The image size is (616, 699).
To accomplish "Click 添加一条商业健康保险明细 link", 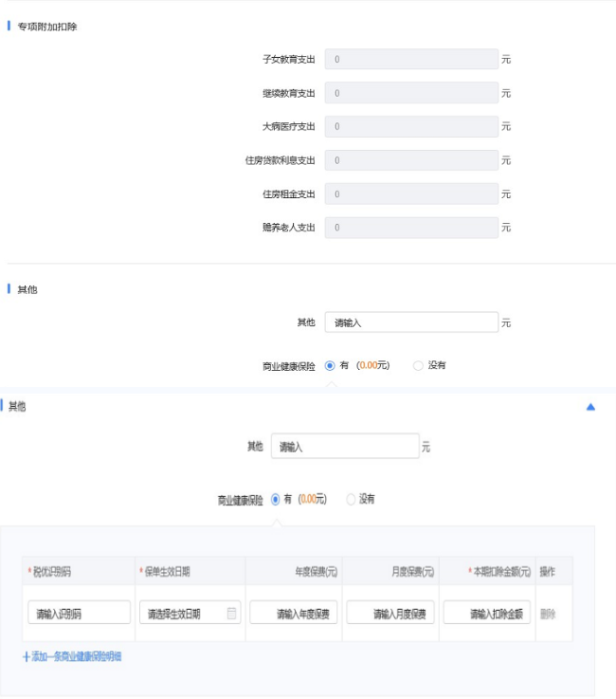I will coord(76,656).
